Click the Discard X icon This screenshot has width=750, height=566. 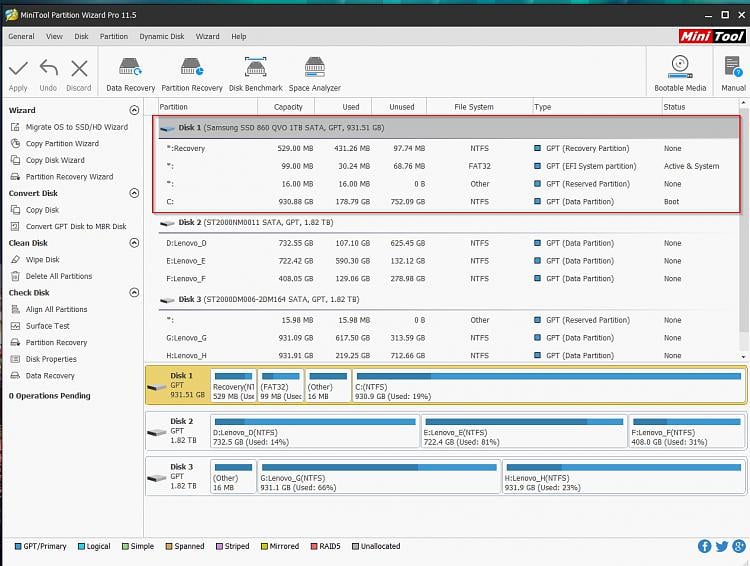(79, 69)
